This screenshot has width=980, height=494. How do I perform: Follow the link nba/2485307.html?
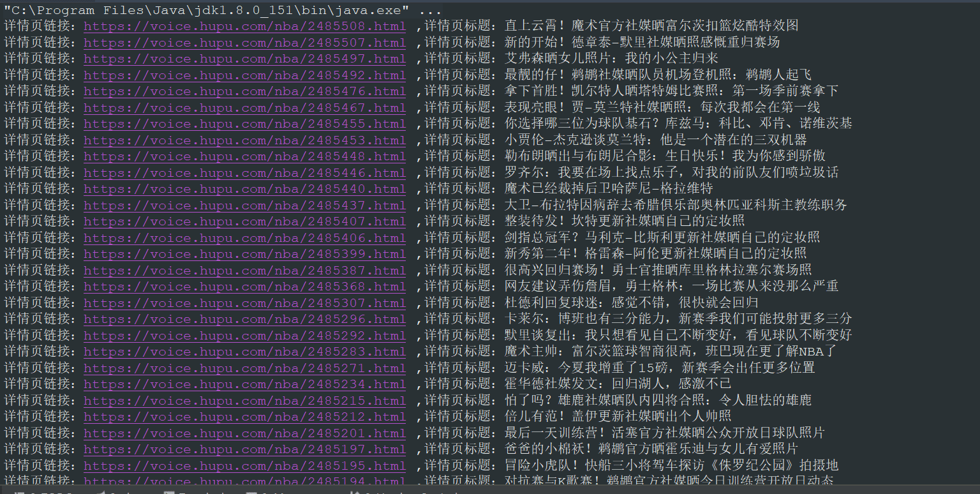coord(245,303)
